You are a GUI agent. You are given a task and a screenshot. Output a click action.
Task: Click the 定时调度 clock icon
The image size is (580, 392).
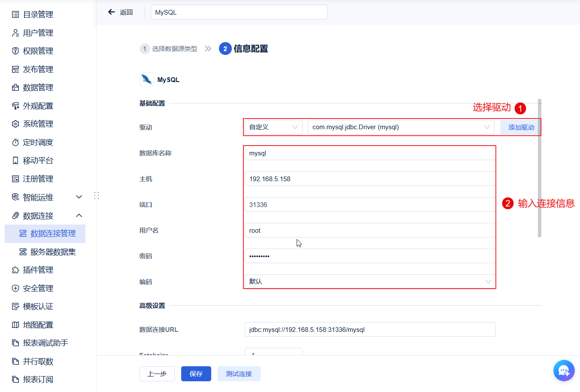[x=15, y=142]
